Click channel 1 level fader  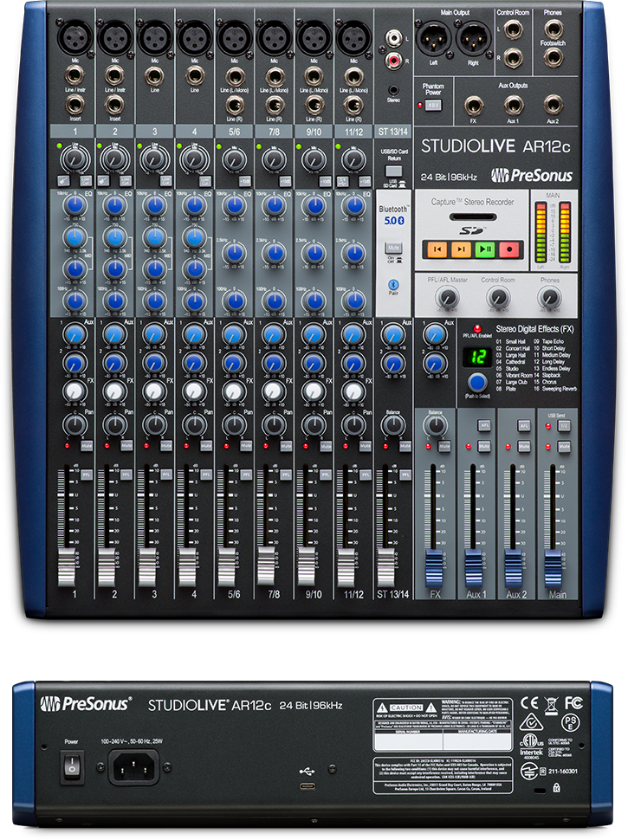pos(67,567)
